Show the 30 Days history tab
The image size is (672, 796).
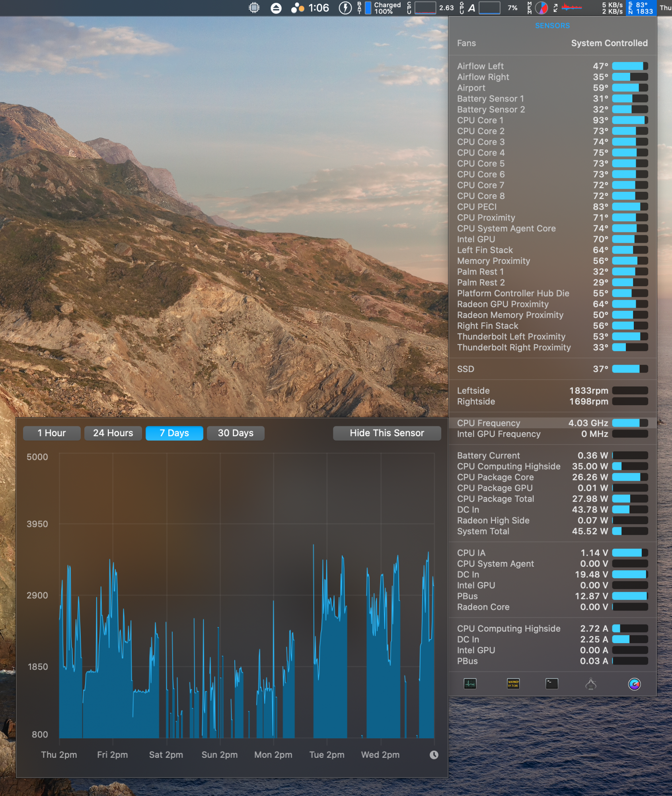pyautogui.click(x=236, y=433)
